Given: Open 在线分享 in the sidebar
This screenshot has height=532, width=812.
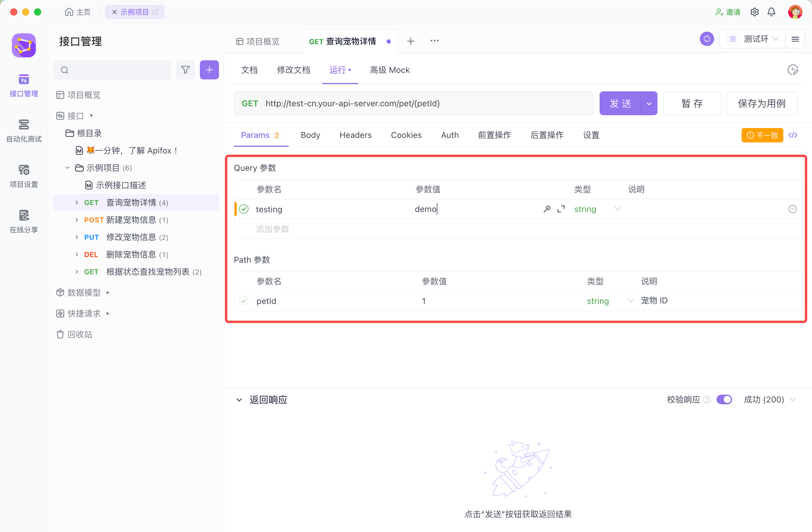Looking at the screenshot, I should click(x=24, y=222).
